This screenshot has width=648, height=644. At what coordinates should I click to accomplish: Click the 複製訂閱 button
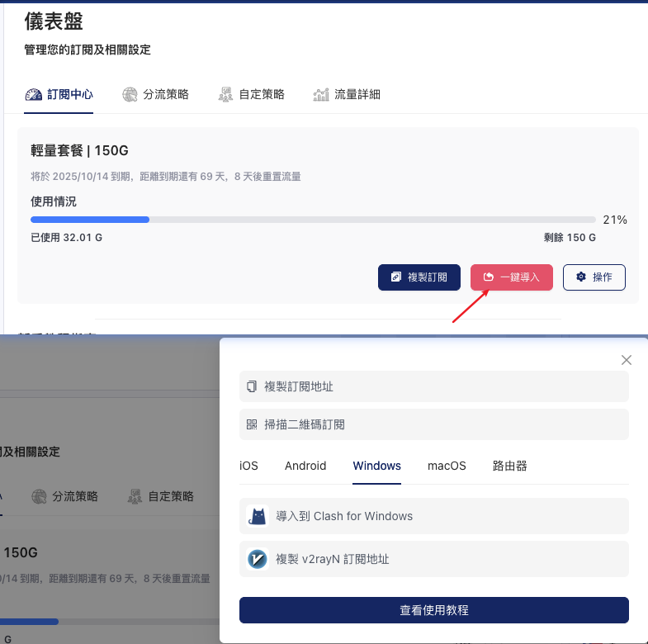point(419,277)
